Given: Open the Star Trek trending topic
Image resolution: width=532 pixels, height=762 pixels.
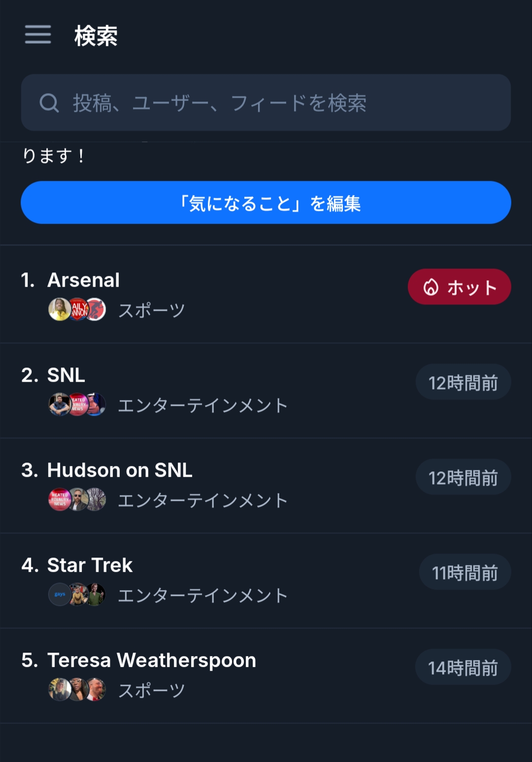Looking at the screenshot, I should click(x=90, y=565).
